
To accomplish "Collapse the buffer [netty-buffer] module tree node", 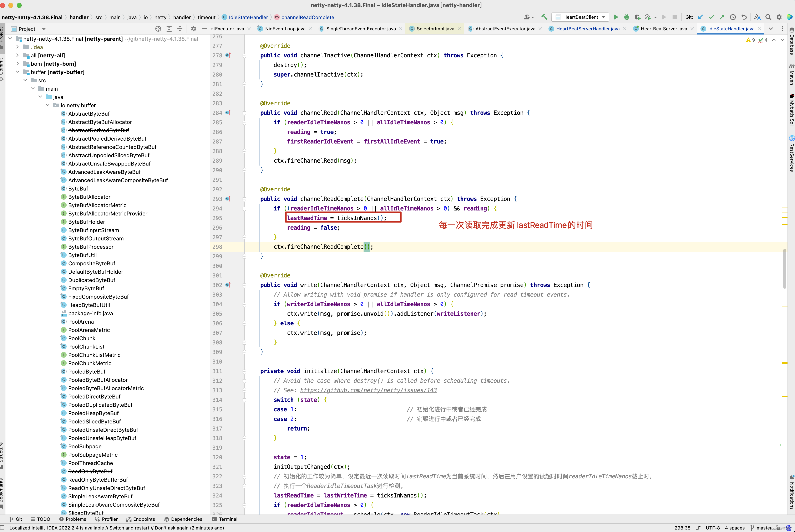I will (18, 72).
